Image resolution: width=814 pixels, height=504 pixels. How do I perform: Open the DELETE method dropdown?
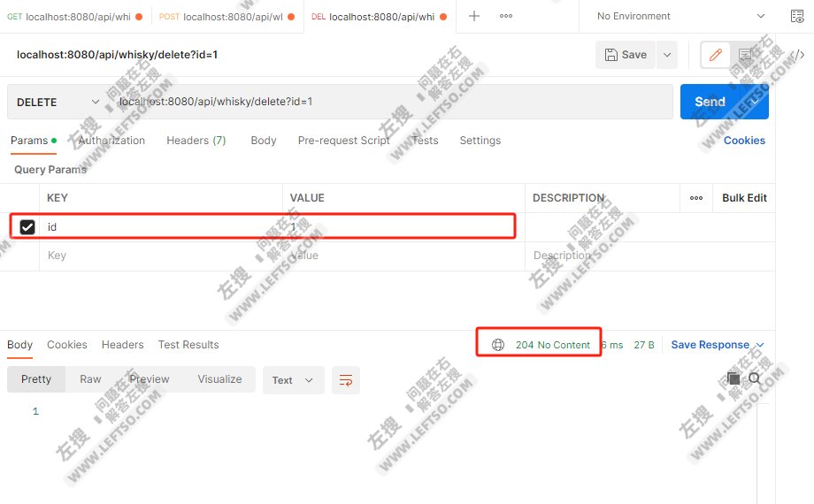59,103
